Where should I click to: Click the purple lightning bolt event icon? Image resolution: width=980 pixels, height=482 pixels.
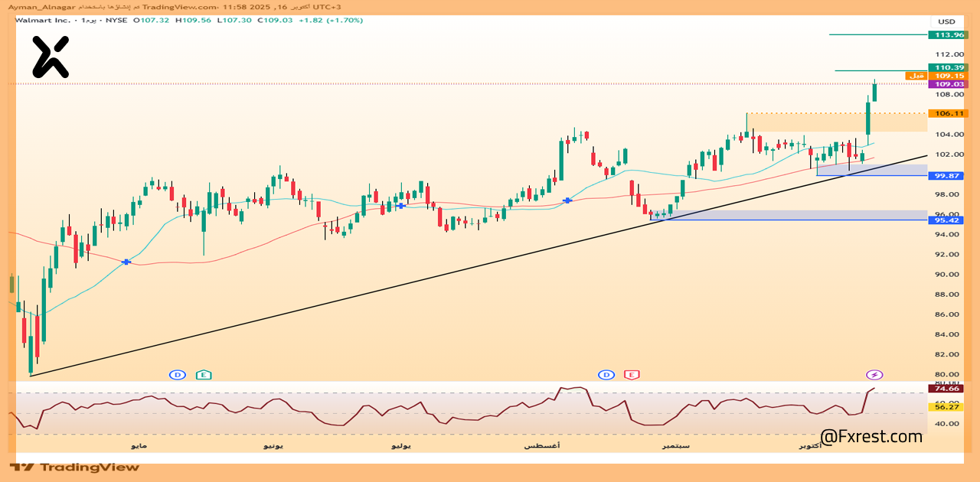[x=874, y=375]
